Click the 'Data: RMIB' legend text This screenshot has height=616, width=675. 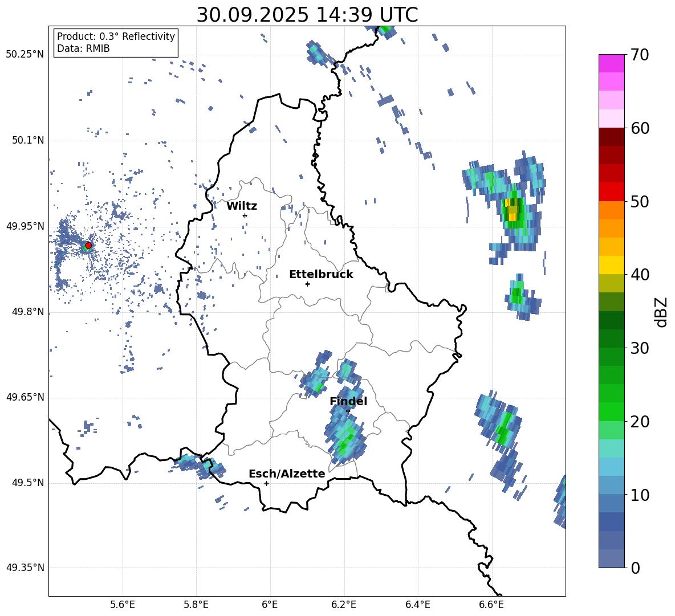click(83, 48)
